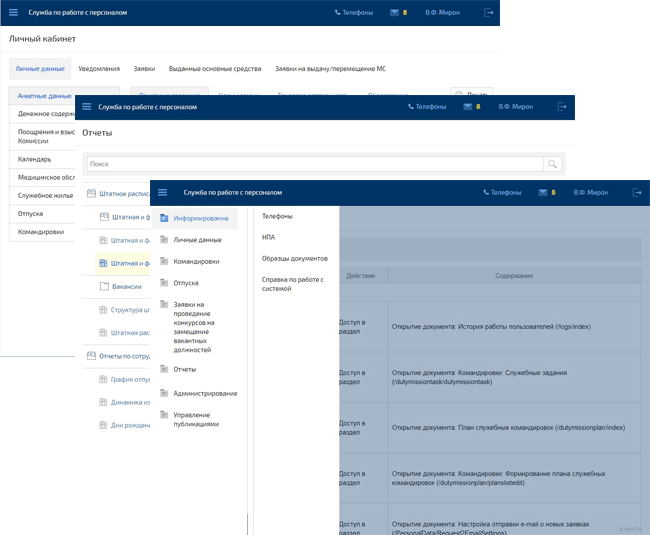
Task: Click logout icon in Личный кабинет header
Action: pos(488,12)
